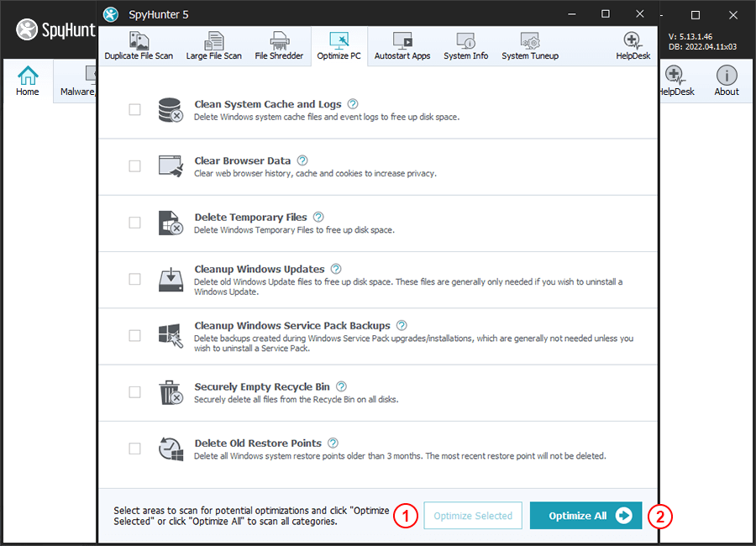Open the Large File Scan tool
The image size is (756, 546).
[x=215, y=46]
